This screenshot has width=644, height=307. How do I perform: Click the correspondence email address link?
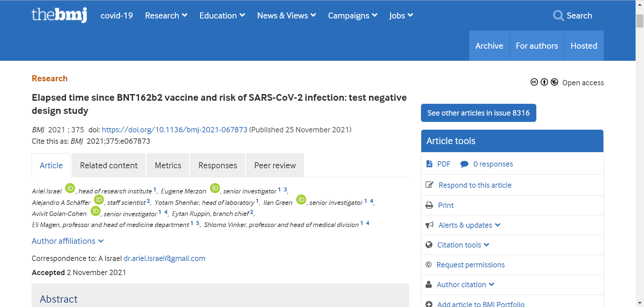[x=164, y=258]
